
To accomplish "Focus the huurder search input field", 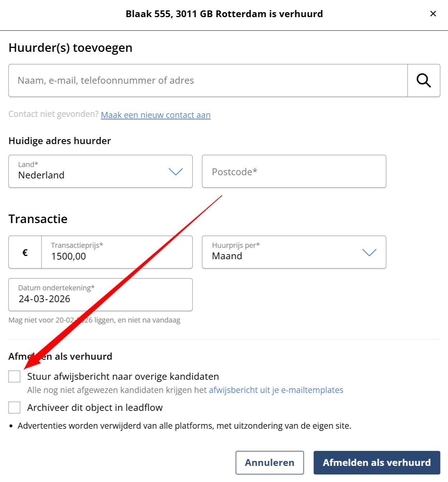I will tap(208, 80).
